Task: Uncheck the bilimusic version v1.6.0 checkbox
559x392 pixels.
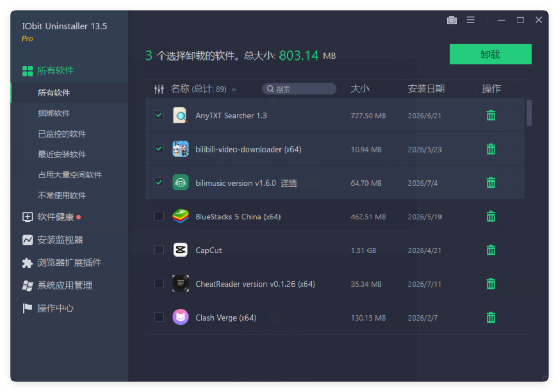Action: [159, 183]
